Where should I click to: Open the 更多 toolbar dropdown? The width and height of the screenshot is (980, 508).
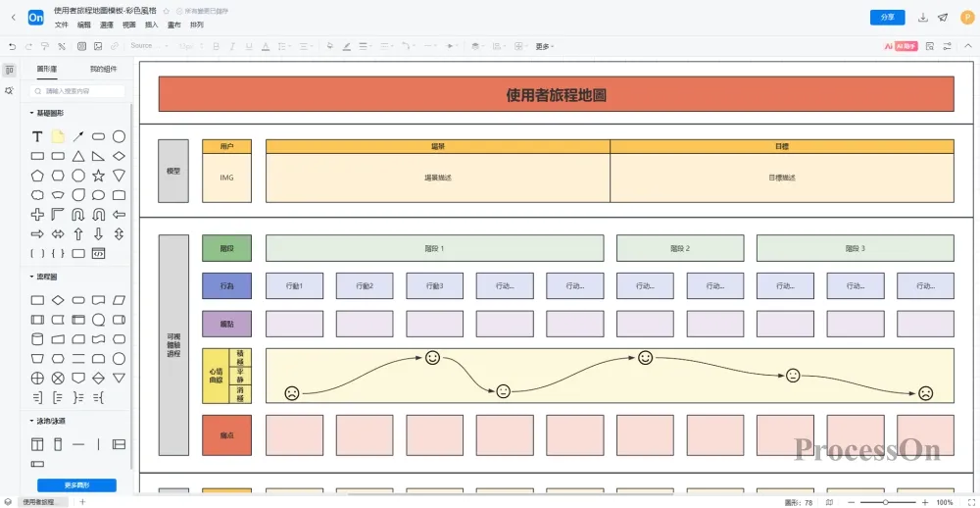pyautogui.click(x=544, y=46)
